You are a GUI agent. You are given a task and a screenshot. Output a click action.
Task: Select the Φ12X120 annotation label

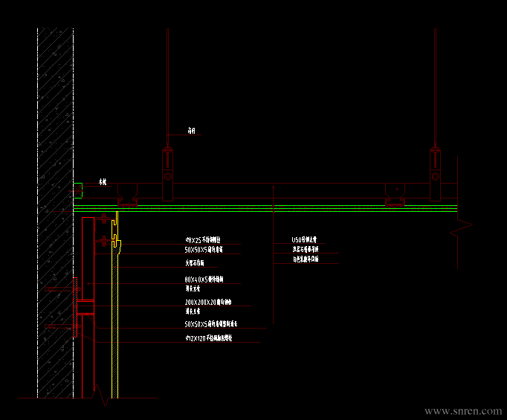[x=209, y=338]
